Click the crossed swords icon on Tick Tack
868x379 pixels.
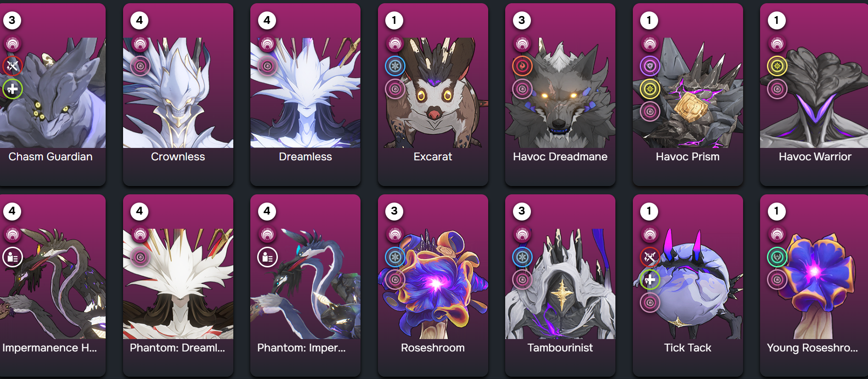click(x=650, y=257)
